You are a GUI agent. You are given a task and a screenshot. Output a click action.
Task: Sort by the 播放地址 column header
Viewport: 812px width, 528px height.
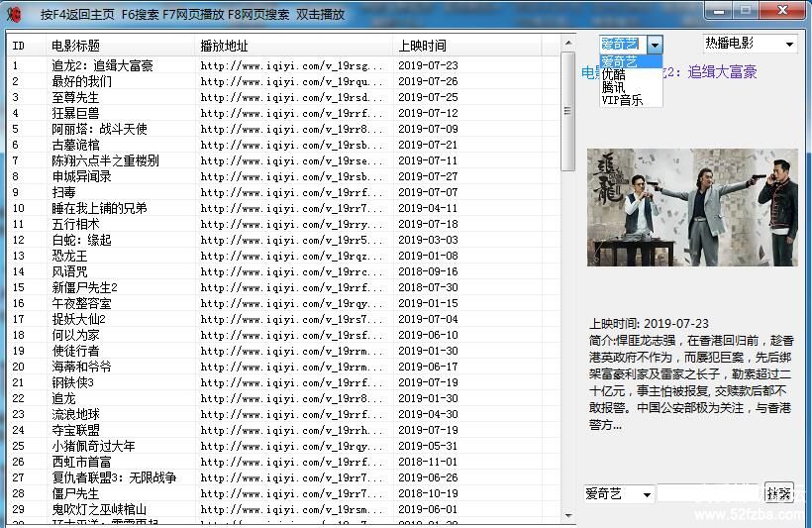[x=294, y=46]
